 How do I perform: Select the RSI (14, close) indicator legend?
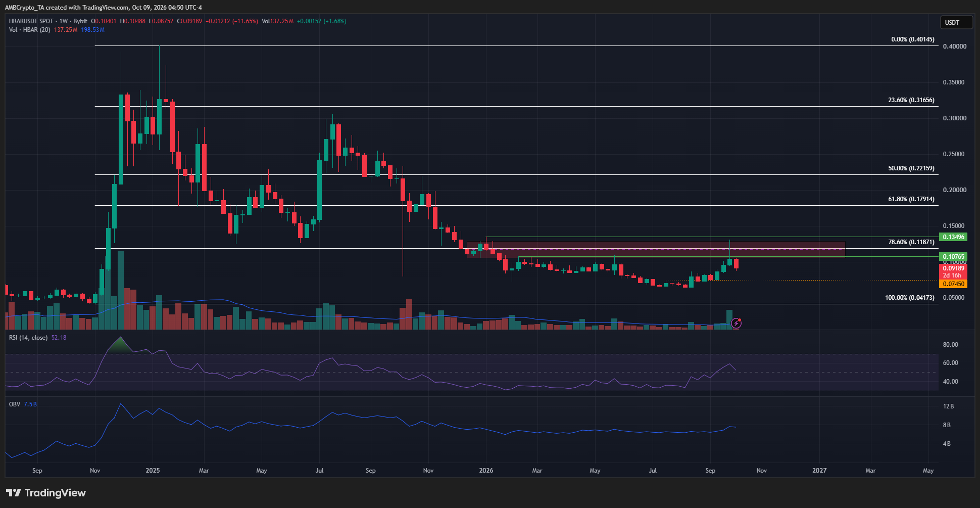tap(28, 338)
